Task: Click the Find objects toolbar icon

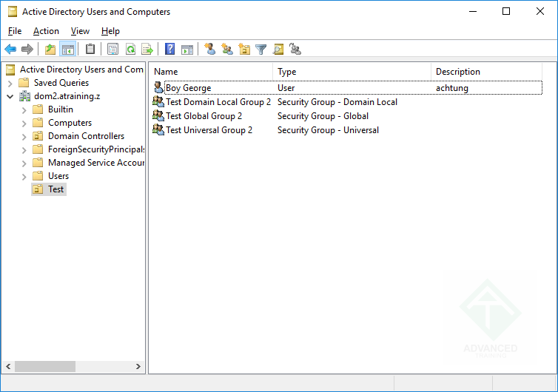Action: pos(278,50)
